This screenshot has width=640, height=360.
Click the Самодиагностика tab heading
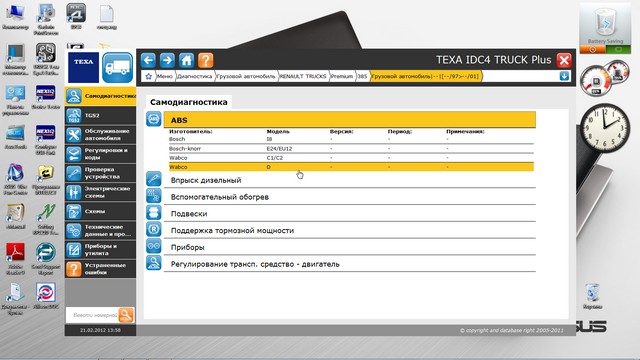pyautogui.click(x=189, y=102)
